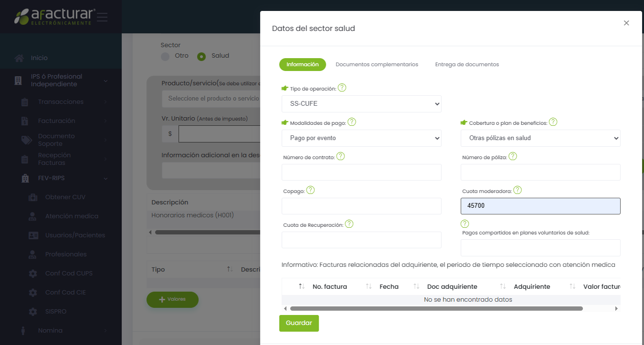The image size is (644, 345).
Task: Click the invoices table horizontal scrollbar
Action: [436, 309]
